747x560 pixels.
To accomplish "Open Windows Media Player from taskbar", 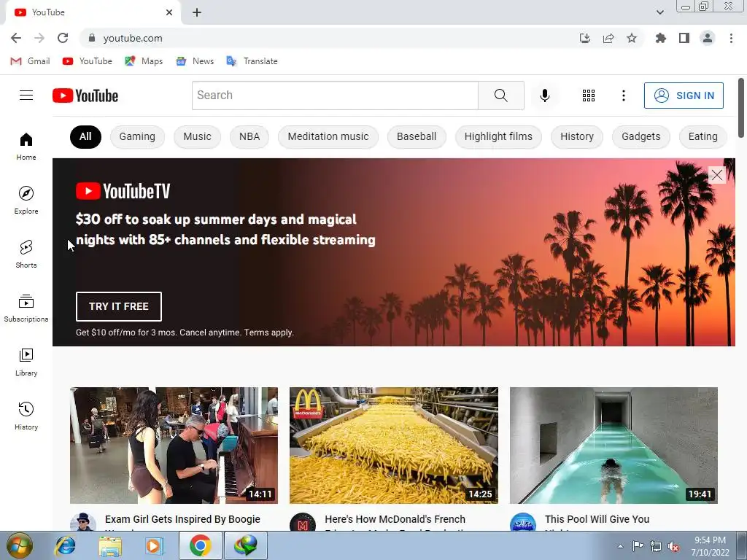I will pos(154,545).
